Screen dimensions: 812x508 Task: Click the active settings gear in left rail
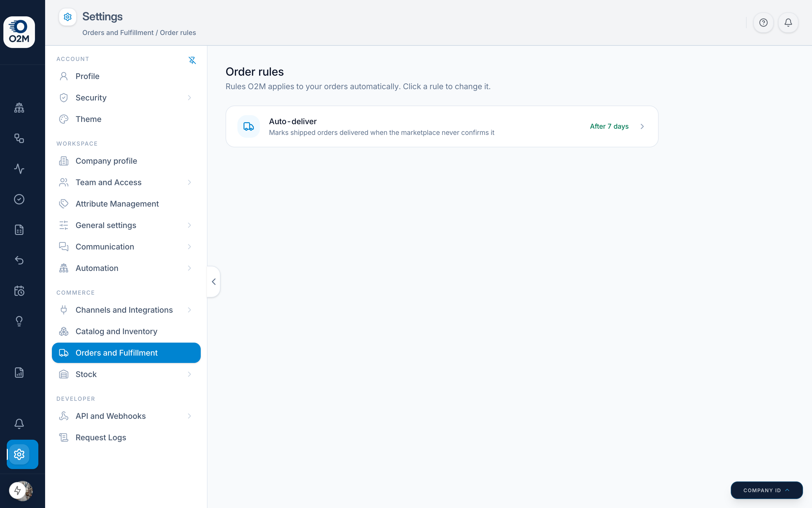[23, 454]
